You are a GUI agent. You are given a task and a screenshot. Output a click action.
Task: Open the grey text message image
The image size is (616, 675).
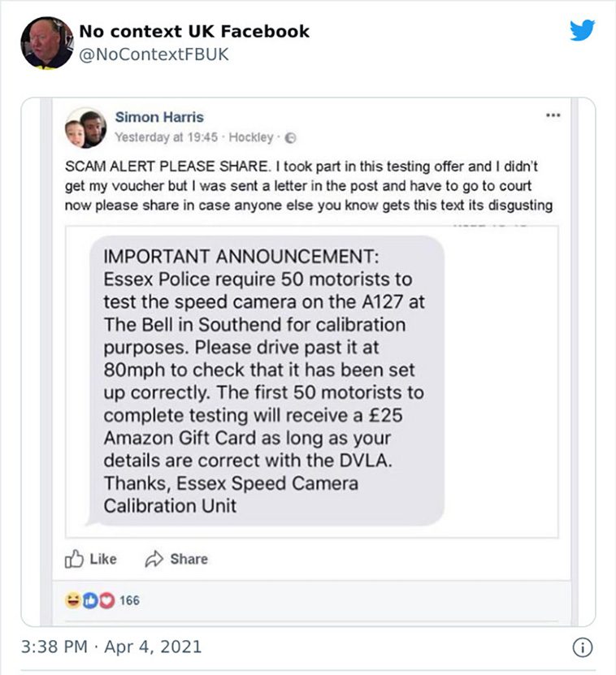312,382
